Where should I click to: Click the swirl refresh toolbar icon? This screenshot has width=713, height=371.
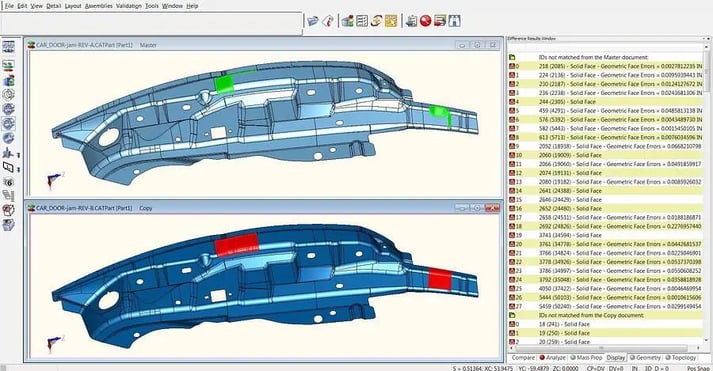376,21
